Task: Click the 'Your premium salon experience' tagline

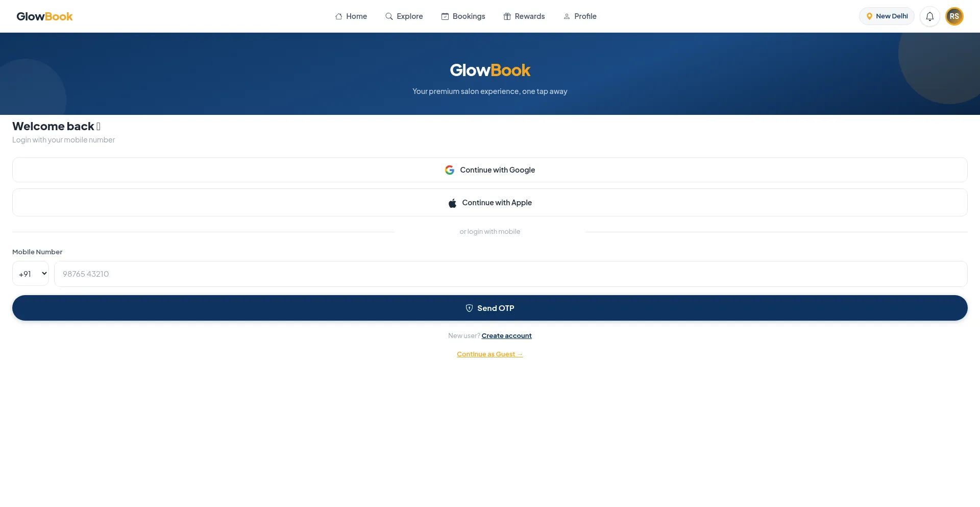Action: pos(490,91)
